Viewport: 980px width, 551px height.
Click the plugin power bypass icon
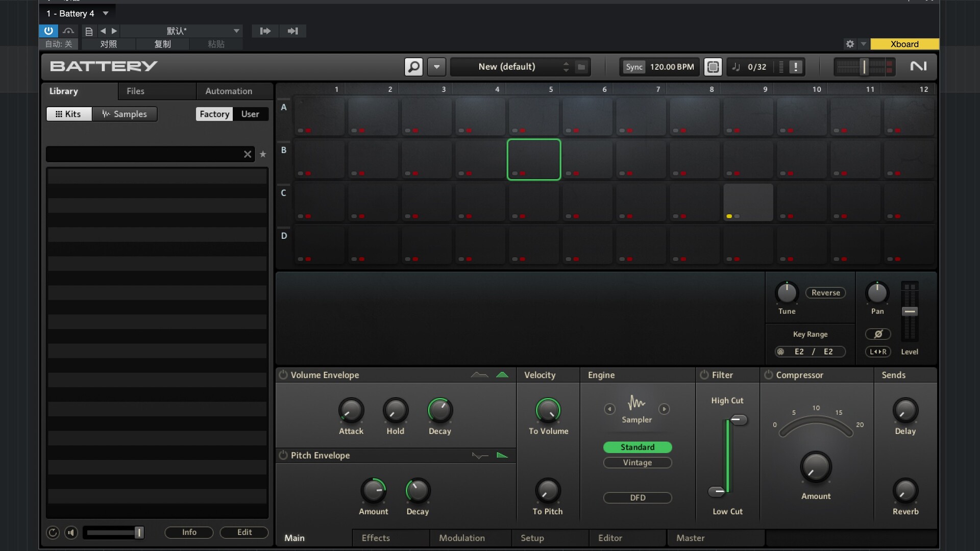[48, 31]
